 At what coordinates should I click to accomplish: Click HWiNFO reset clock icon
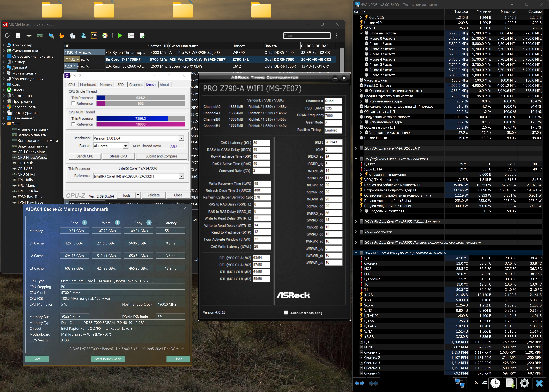pos(495,383)
